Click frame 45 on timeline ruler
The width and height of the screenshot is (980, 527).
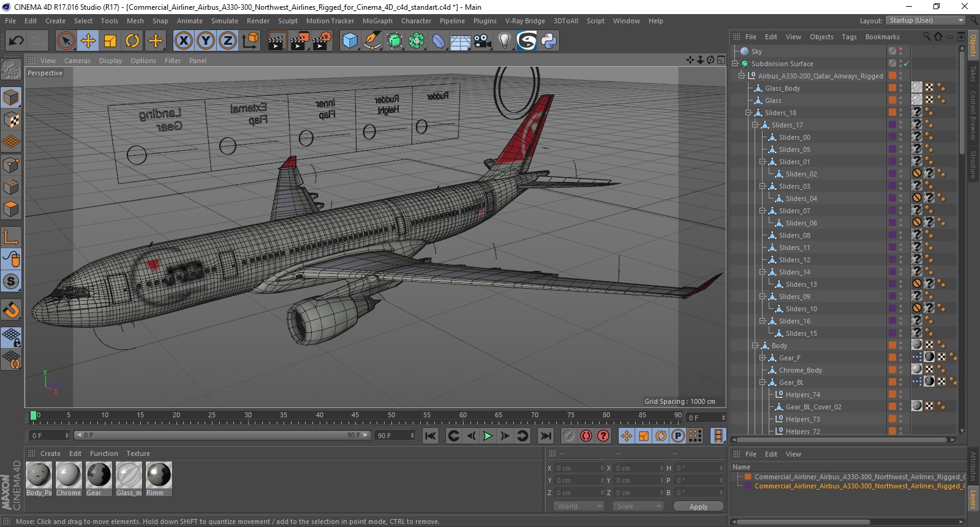(355, 415)
